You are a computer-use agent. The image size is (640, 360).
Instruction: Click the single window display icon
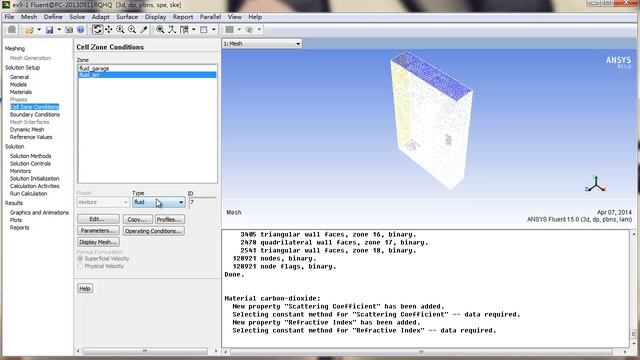[x=204, y=29]
